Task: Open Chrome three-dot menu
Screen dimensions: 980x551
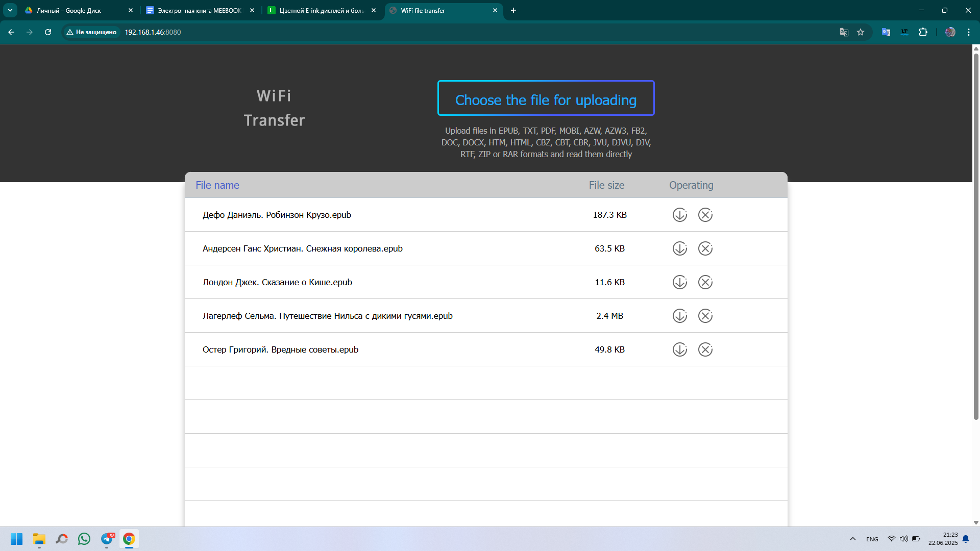Action: (968, 32)
